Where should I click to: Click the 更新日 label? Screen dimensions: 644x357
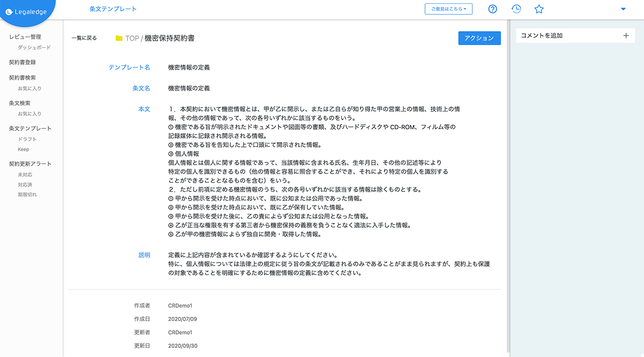coord(142,346)
